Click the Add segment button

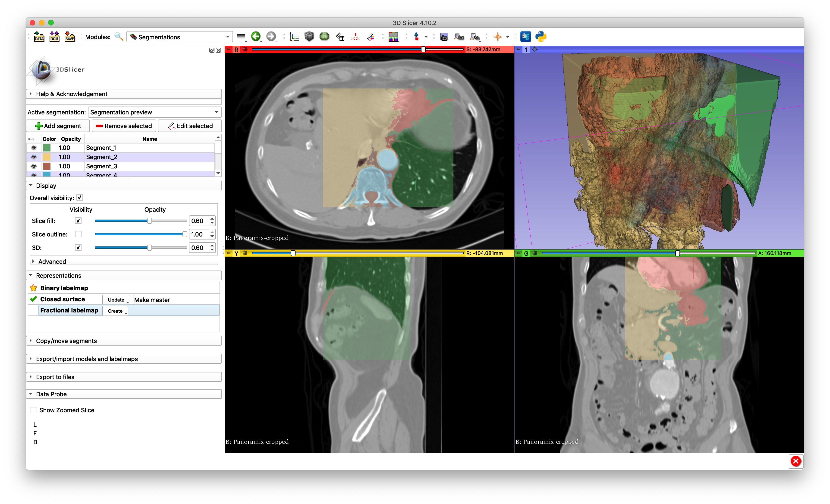pos(58,126)
